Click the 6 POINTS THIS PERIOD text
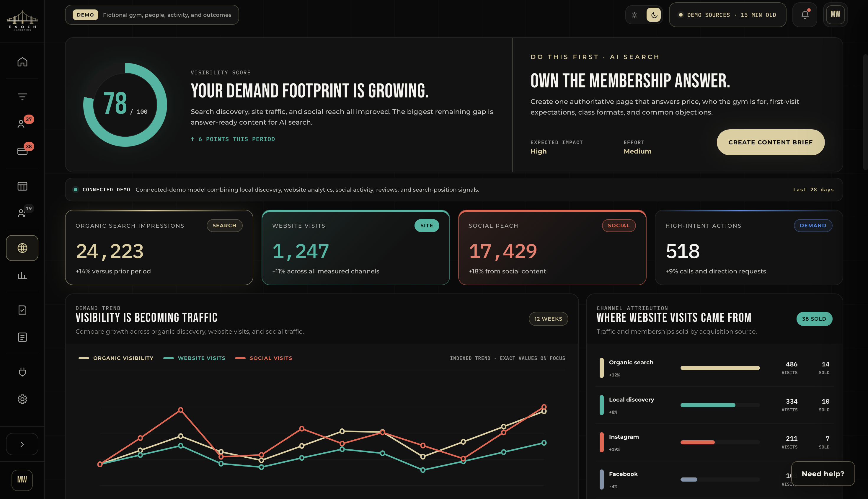Image resolution: width=868 pixels, height=499 pixels. pyautogui.click(x=233, y=139)
